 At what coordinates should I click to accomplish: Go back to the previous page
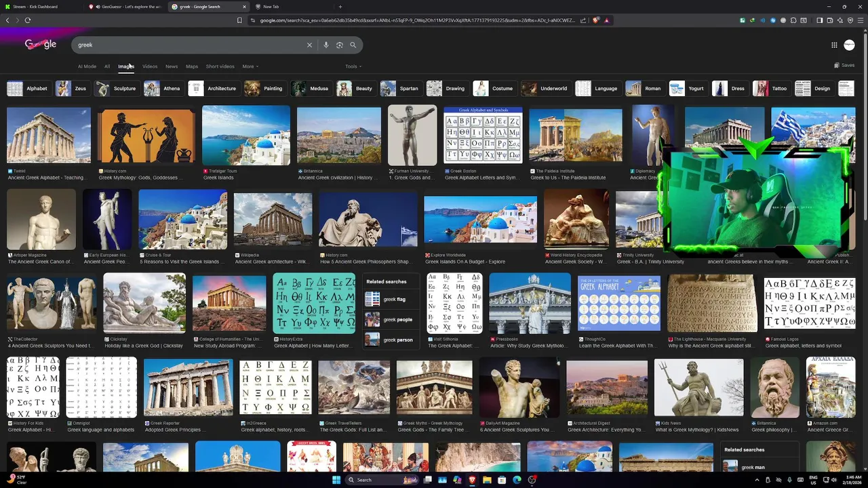click(7, 20)
